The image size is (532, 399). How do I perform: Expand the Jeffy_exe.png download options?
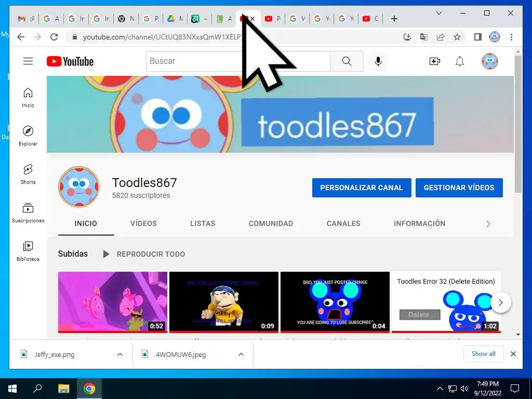[120, 354]
